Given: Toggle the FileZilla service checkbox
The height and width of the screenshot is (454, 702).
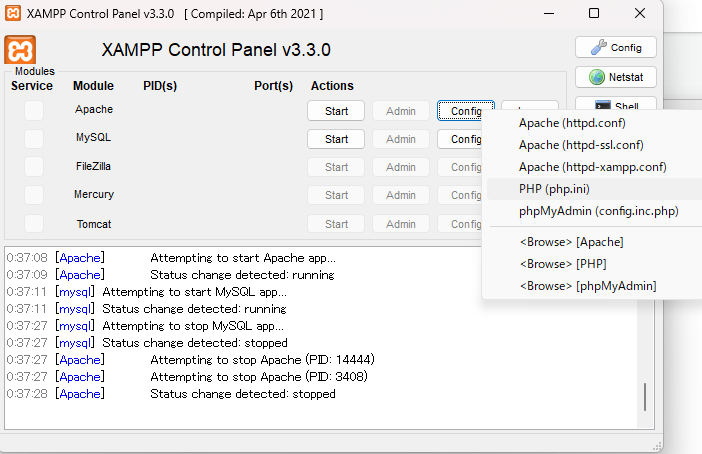Looking at the screenshot, I should (34, 167).
